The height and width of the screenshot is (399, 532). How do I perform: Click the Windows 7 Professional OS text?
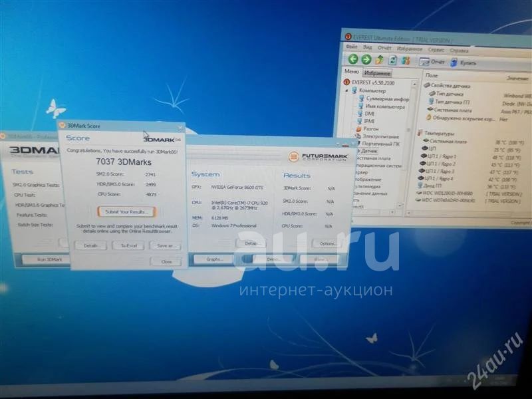(x=234, y=225)
